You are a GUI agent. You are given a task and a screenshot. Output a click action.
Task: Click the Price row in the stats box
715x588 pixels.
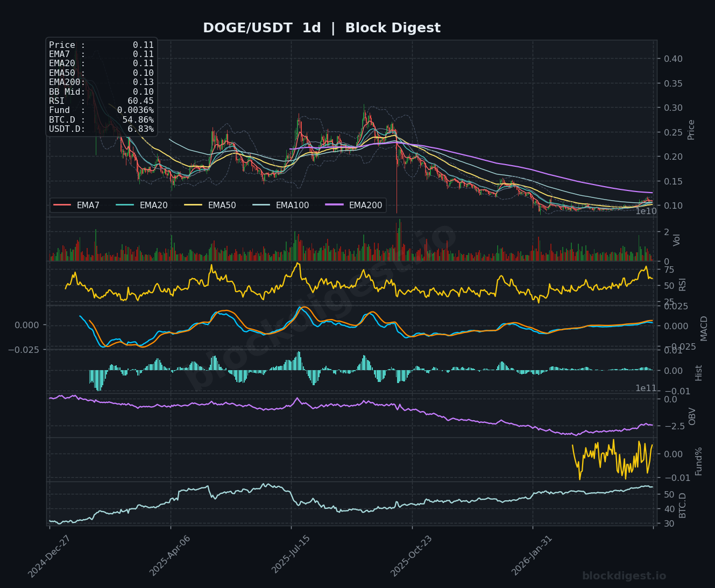pyautogui.click(x=101, y=45)
